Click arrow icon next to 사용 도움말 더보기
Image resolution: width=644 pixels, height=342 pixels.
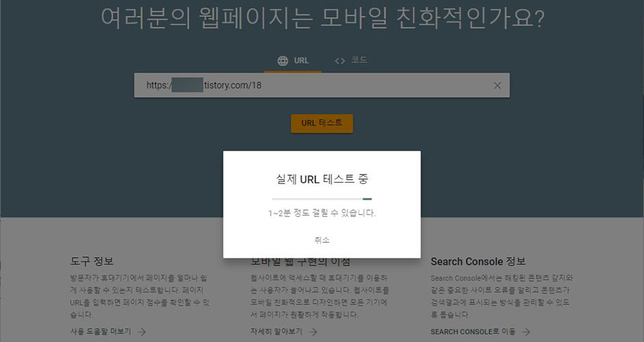click(142, 332)
